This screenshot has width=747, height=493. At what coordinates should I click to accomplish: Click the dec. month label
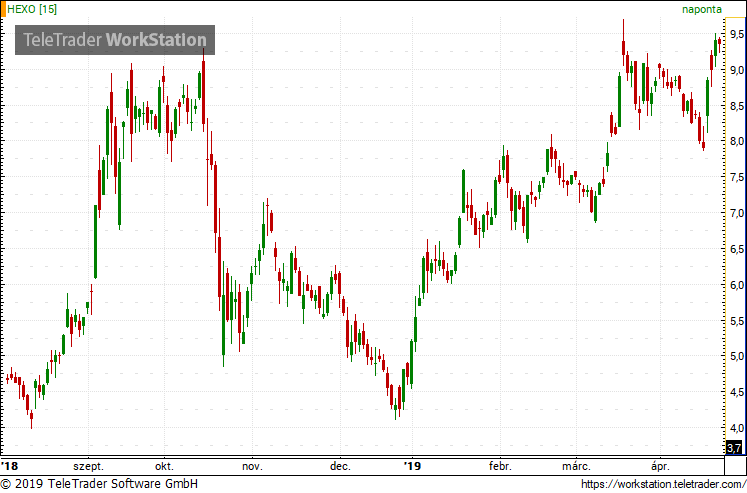pos(341,466)
